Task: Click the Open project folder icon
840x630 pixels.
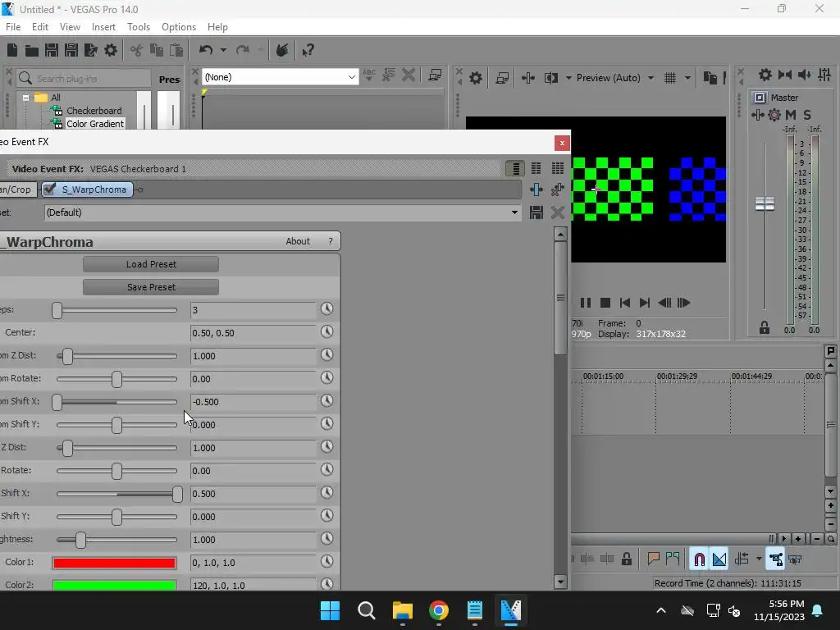Action: click(32, 50)
